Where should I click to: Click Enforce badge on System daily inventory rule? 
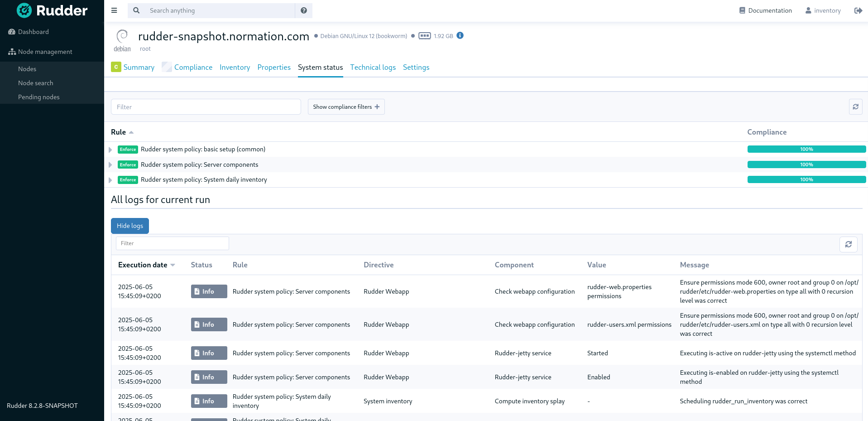coord(128,180)
